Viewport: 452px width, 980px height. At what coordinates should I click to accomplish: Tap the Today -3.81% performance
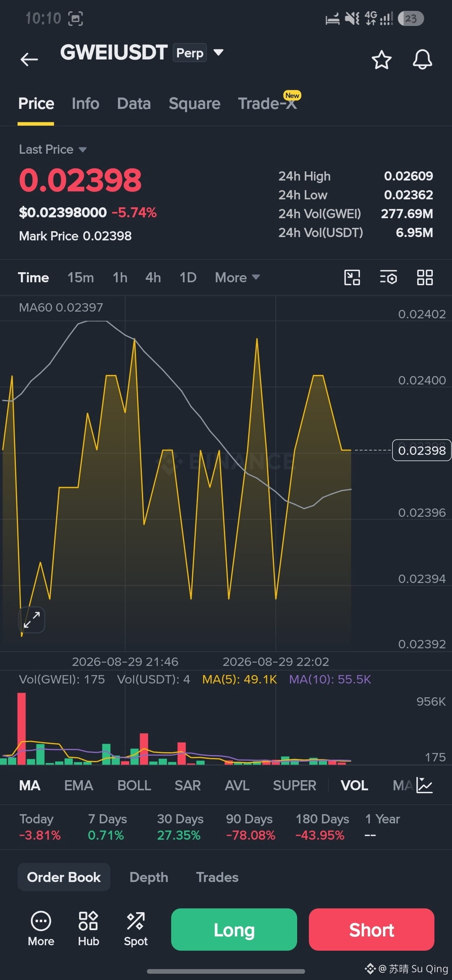(x=40, y=827)
